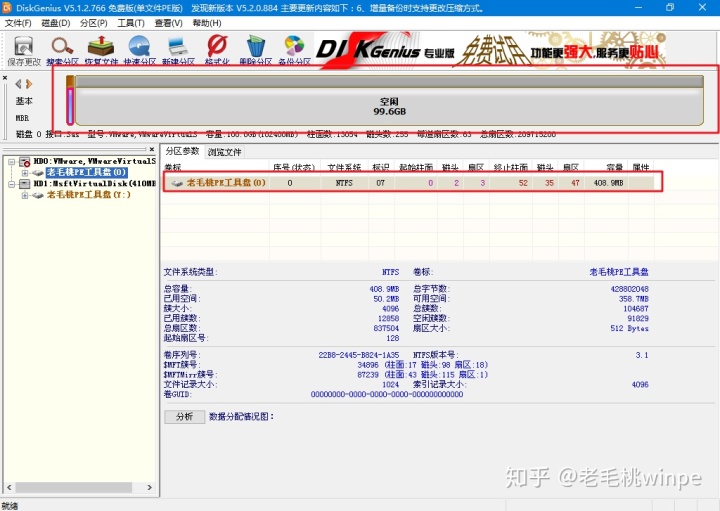Launch the 恢复文件 file recovery tool
Image resolution: width=720 pixels, height=511 pixels.
click(x=101, y=51)
